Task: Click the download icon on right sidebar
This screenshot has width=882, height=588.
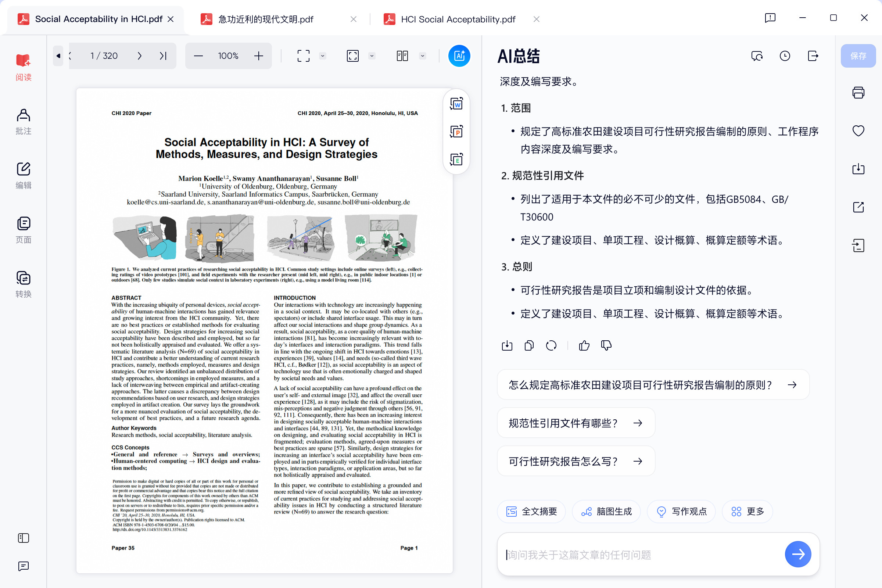Action: [858, 169]
